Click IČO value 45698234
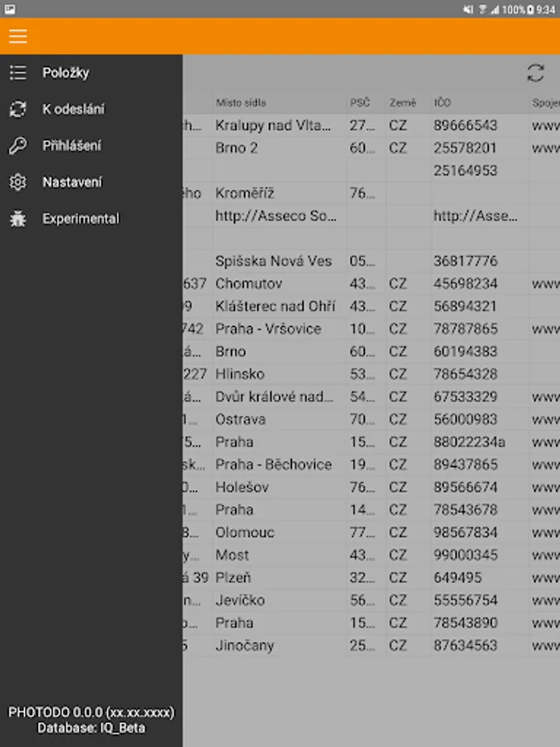Viewport: 560px width, 747px height. (465, 284)
